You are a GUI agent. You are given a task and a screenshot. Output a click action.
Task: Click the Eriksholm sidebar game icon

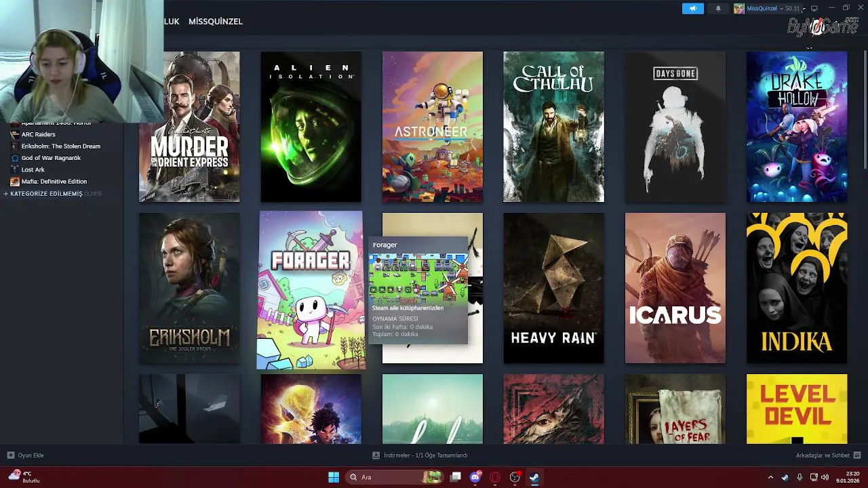pos(15,146)
